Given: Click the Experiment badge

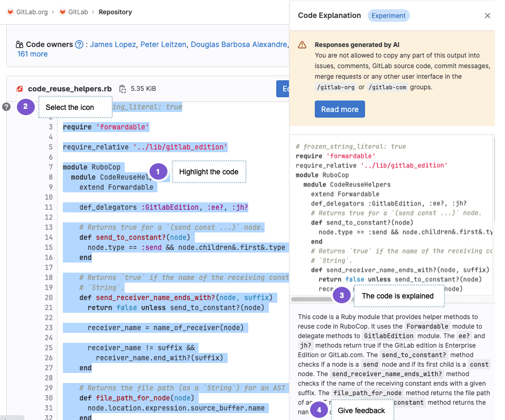Looking at the screenshot, I should (388, 15).
